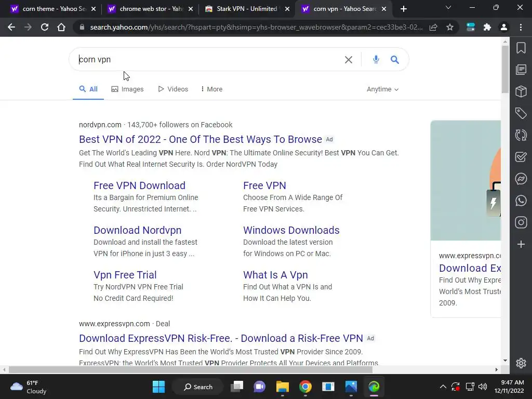Open the tab search chevron
Image resolution: width=532 pixels, height=399 pixels.
point(448,7)
